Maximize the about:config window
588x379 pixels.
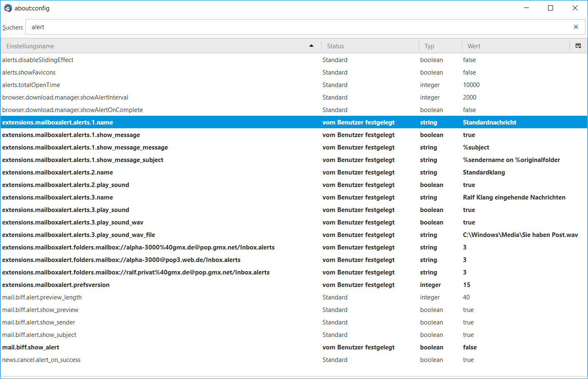(x=550, y=8)
